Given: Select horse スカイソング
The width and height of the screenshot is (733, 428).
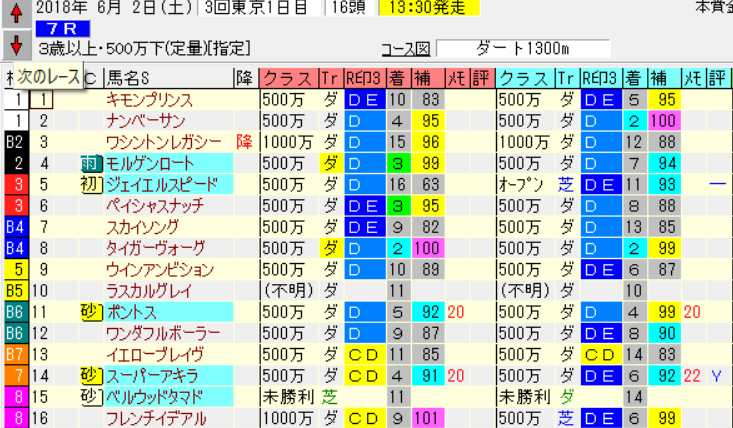Looking at the screenshot, I should click(x=143, y=227).
